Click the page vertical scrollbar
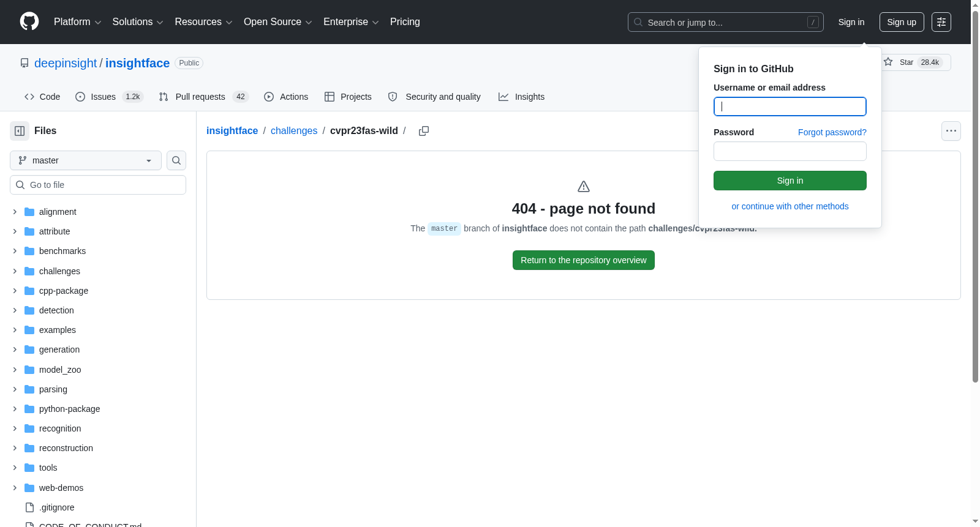 tap(975, 196)
